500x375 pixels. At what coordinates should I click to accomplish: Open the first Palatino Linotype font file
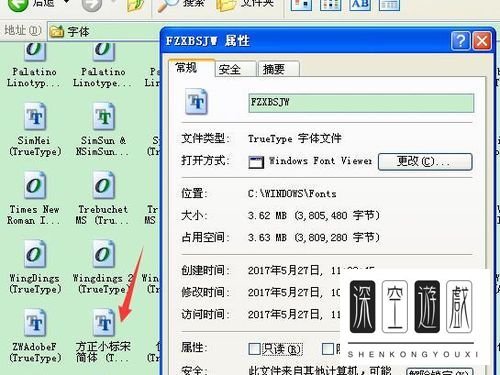[x=35, y=52]
